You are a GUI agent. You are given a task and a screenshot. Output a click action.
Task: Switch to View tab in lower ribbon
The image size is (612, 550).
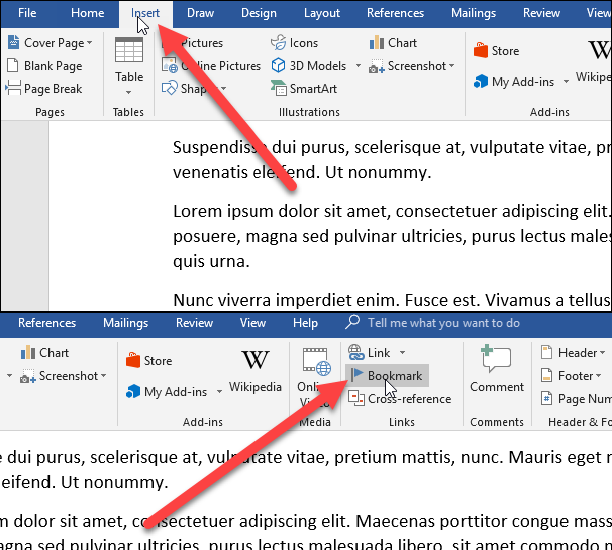tap(253, 323)
